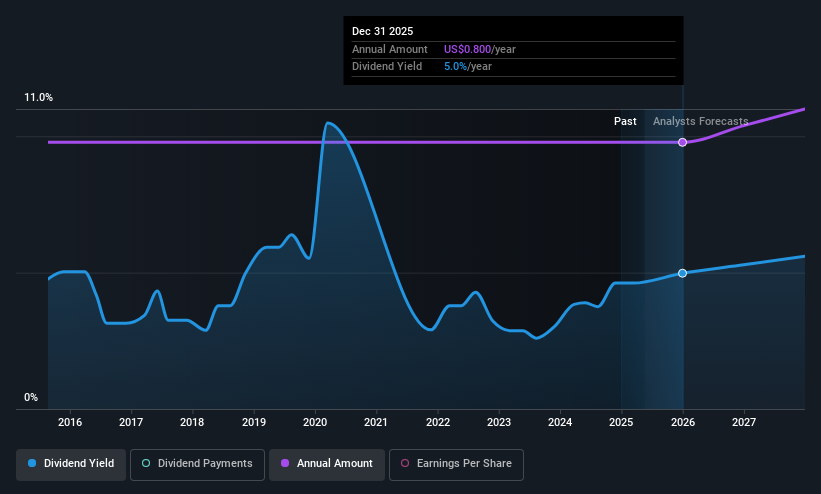The height and width of the screenshot is (494, 821).
Task: Click the 11.0% y-axis label
Action: [39, 97]
